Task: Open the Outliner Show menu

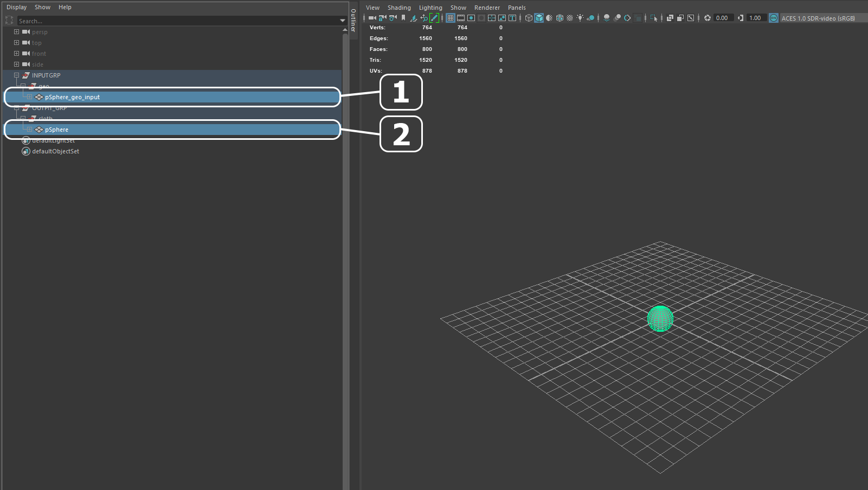Action: point(42,7)
